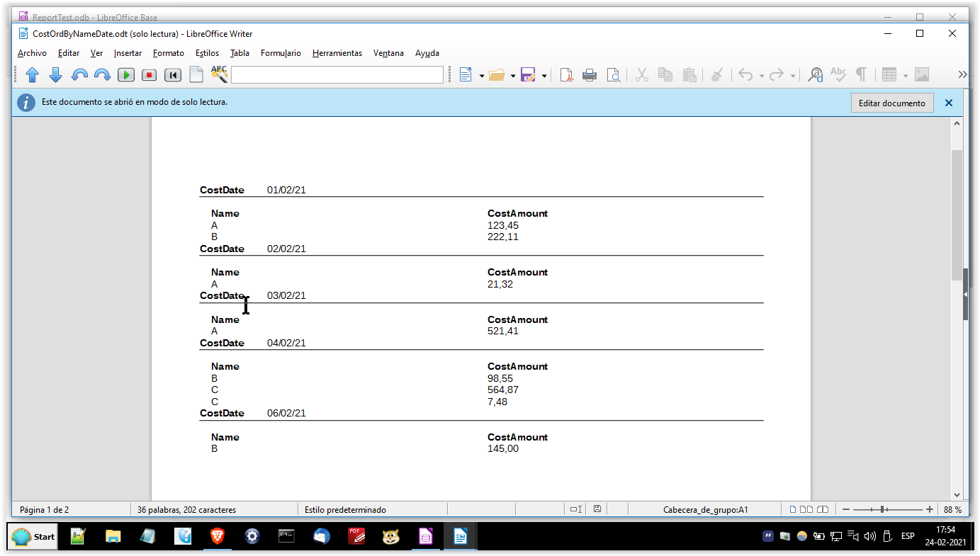The width and height of the screenshot is (980, 556).
Task: Expand the New document dropdown arrow
Action: (x=482, y=76)
